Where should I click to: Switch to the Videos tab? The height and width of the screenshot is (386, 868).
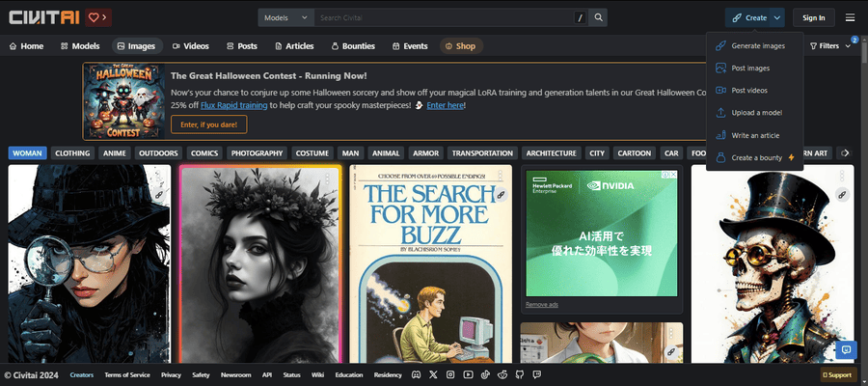pyautogui.click(x=190, y=46)
